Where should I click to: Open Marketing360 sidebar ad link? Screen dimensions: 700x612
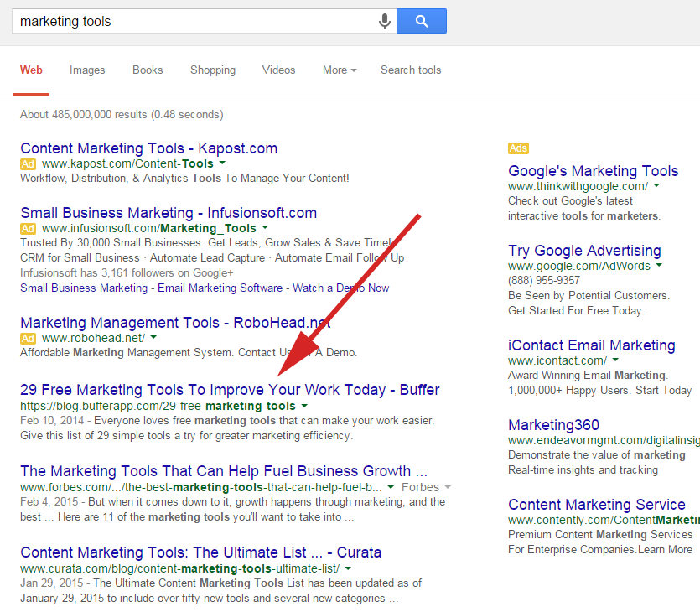pos(553,425)
